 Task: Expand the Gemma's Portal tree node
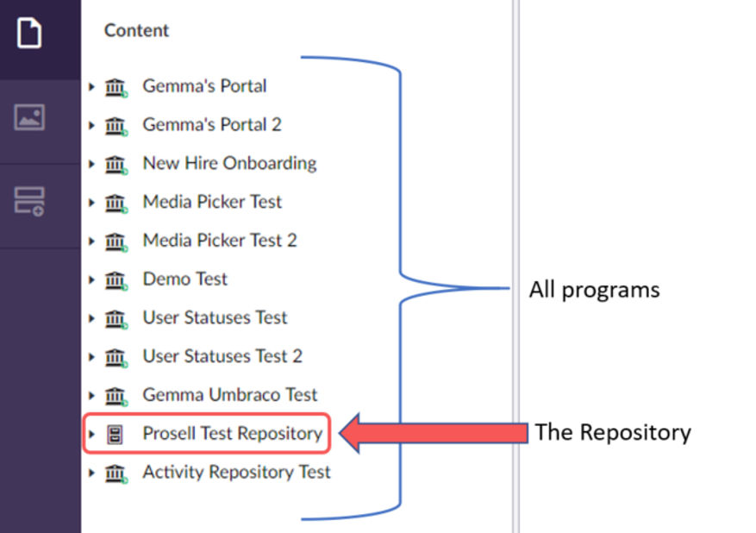[91, 86]
